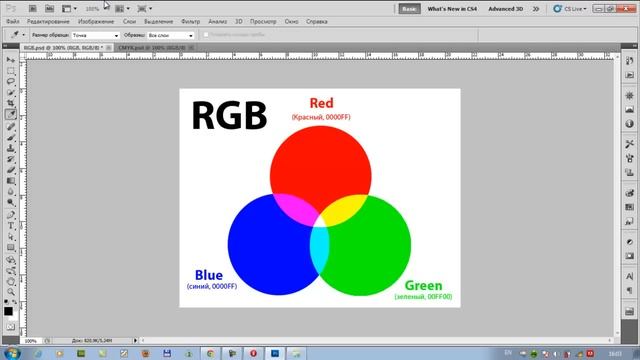Select the Gradient tool
640x360 pixels.
tap(11, 181)
